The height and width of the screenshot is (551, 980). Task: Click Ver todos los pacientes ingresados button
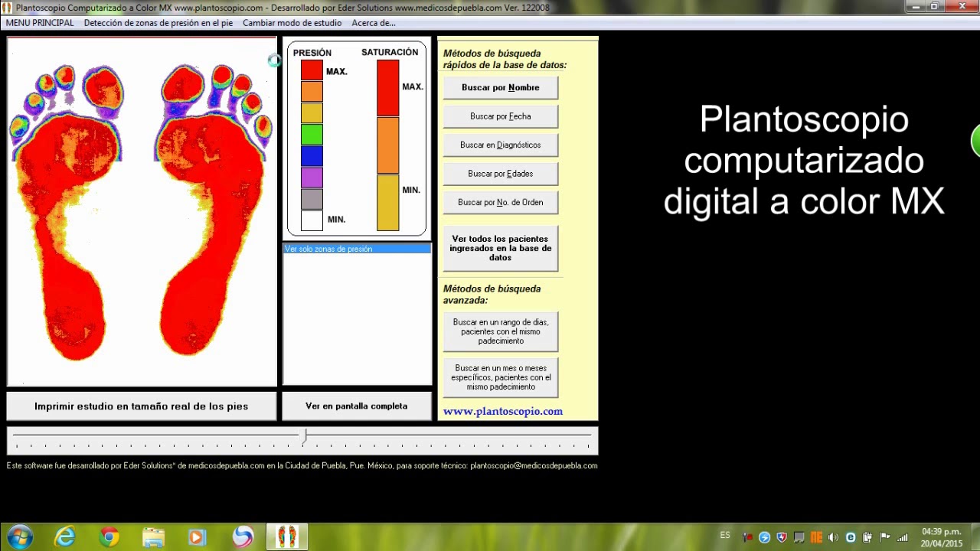(x=501, y=248)
